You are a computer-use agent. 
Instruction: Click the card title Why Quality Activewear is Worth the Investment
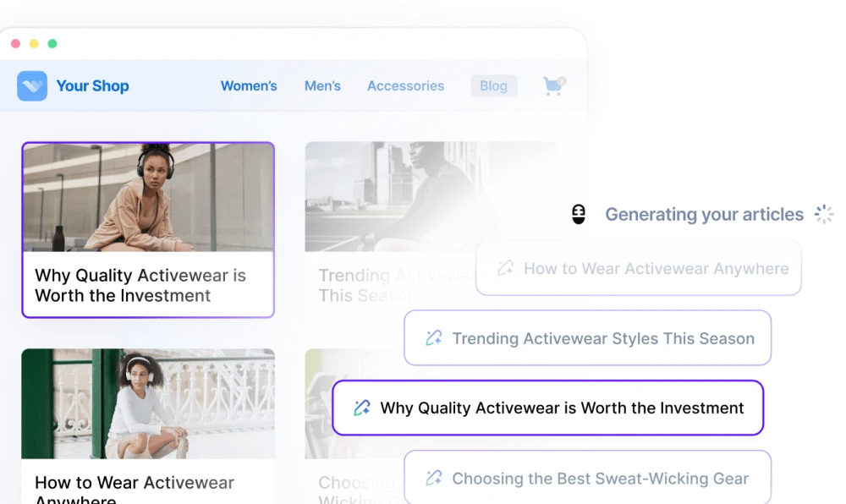click(140, 285)
